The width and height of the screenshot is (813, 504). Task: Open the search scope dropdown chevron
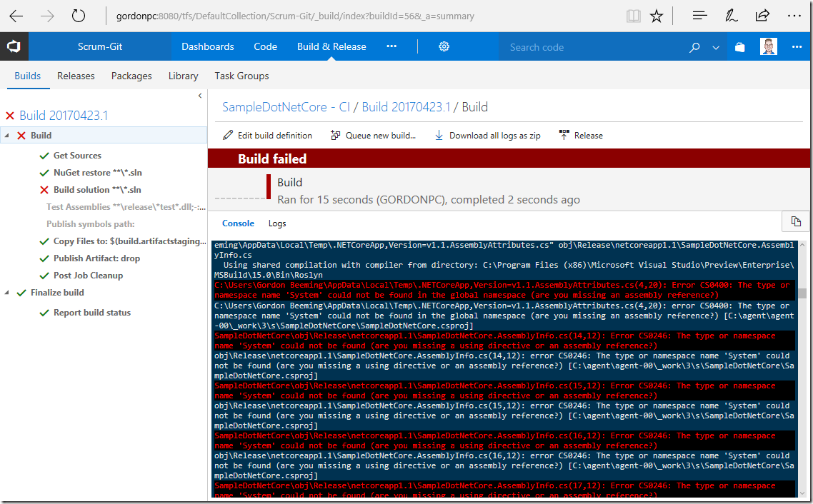click(x=716, y=48)
